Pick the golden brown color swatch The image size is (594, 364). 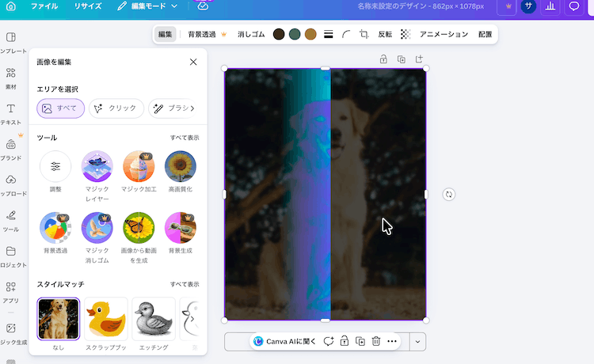tap(310, 35)
